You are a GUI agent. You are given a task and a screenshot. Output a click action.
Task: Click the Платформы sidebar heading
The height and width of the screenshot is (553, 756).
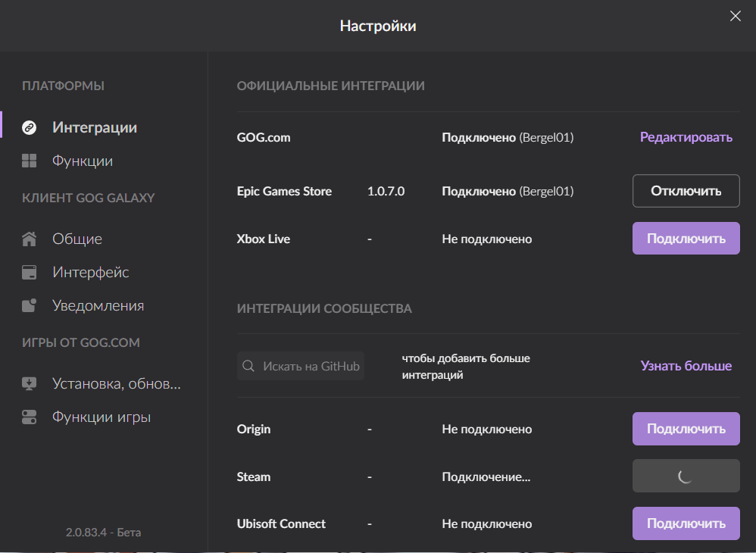point(63,86)
